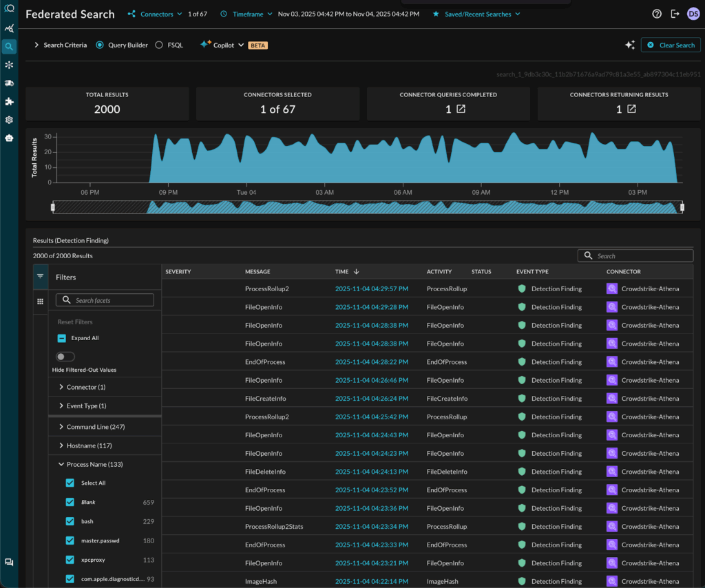Click the filter funnel icon in results panel
The width and height of the screenshot is (705, 588).
tap(40, 276)
